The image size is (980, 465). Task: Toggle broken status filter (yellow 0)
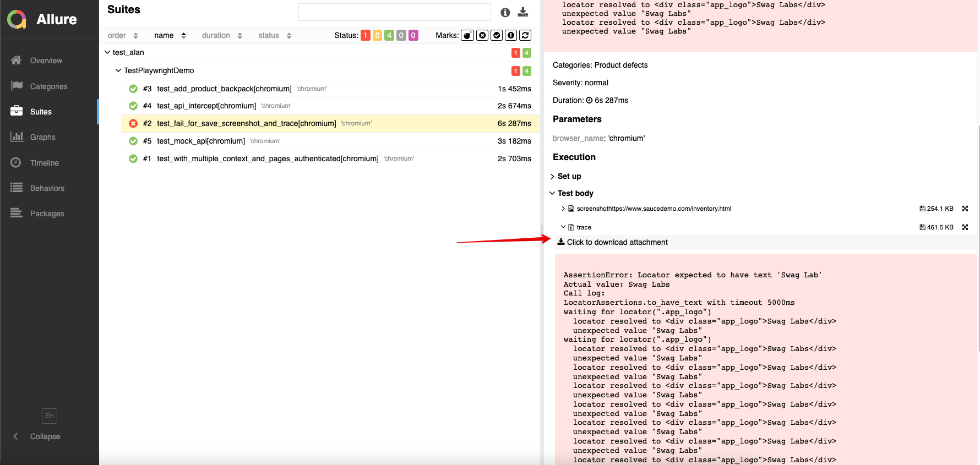[x=377, y=35]
